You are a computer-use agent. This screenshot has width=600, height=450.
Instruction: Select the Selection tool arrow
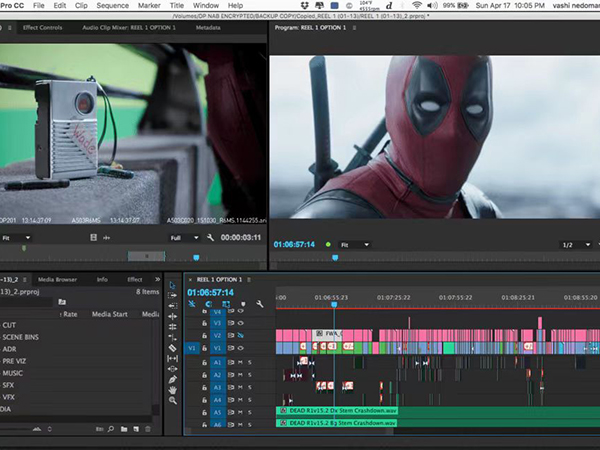pos(172,285)
